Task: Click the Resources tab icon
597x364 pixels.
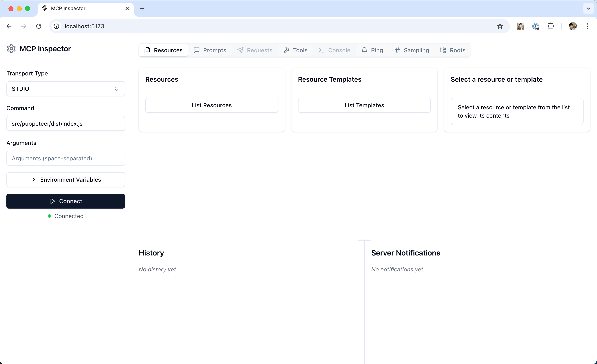Action: (148, 50)
